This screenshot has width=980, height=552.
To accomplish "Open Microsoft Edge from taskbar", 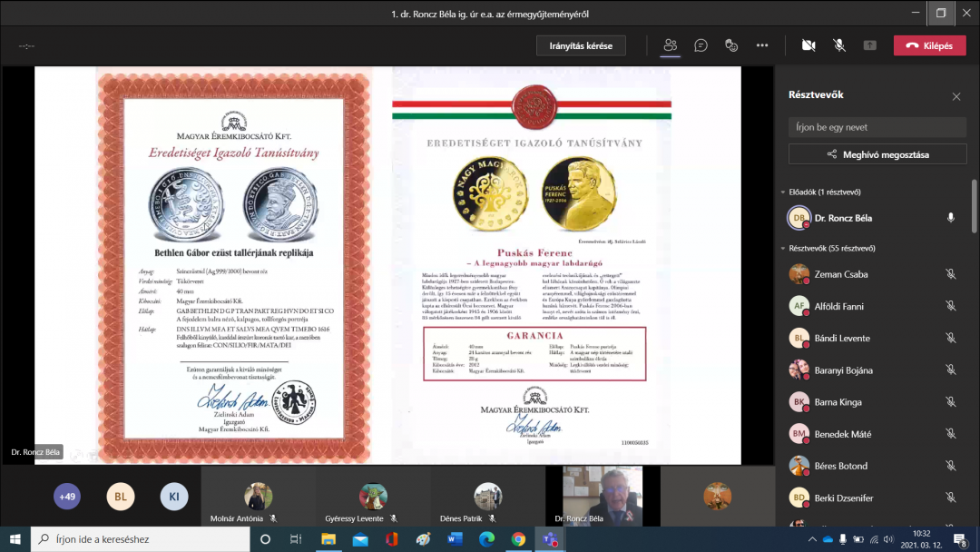I will (x=487, y=539).
